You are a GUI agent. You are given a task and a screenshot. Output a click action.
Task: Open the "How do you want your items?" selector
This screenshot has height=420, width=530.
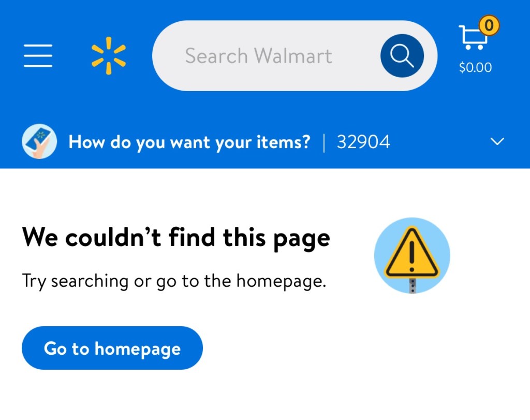tap(189, 141)
